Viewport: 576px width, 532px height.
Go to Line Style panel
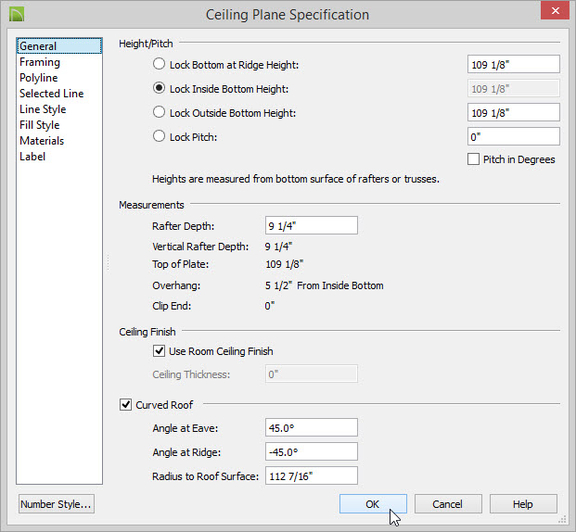(x=43, y=109)
